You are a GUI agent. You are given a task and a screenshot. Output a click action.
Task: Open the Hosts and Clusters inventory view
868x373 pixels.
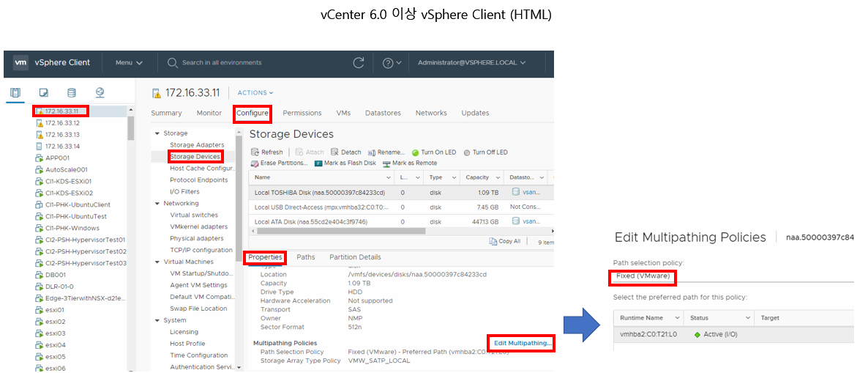coord(15,92)
